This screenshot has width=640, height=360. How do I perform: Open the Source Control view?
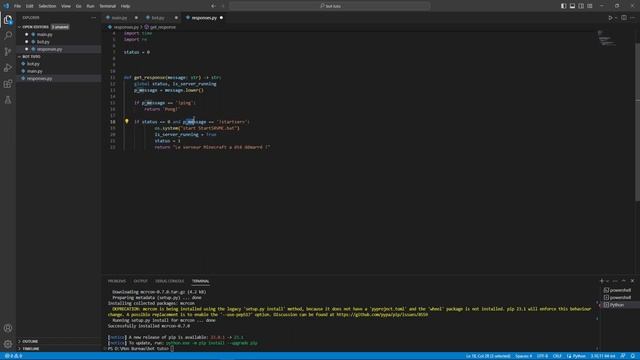(x=8, y=51)
